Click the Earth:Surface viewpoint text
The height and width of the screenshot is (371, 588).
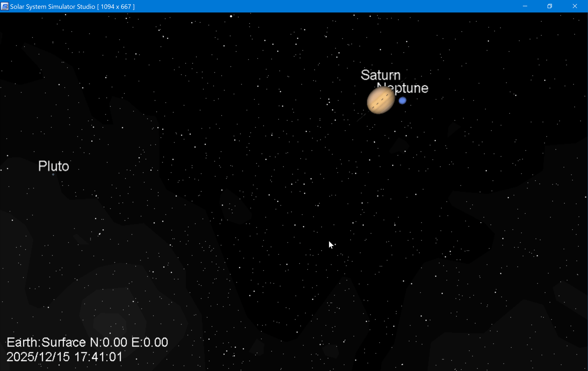point(46,342)
